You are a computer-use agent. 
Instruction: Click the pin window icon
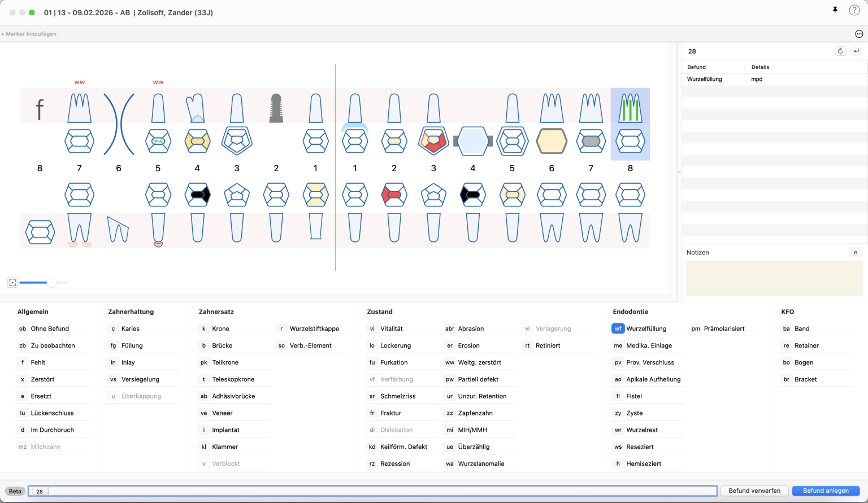pyautogui.click(x=835, y=10)
